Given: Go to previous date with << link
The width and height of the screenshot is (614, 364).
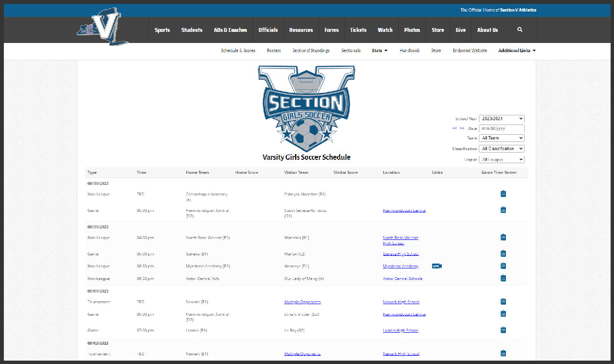Looking at the screenshot, I should coord(454,128).
